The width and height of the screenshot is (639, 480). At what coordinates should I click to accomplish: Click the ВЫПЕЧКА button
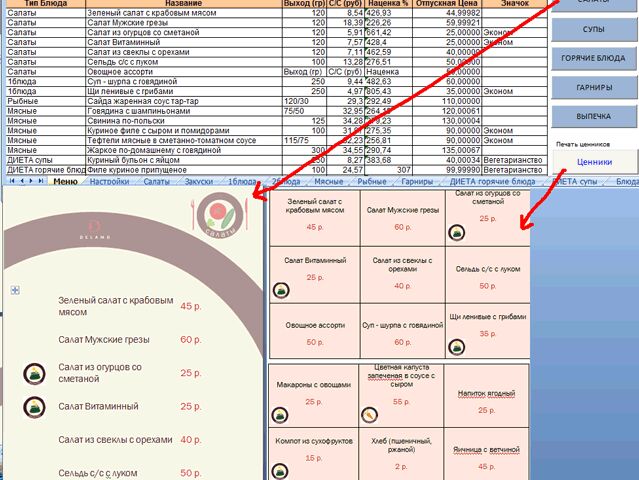593,117
